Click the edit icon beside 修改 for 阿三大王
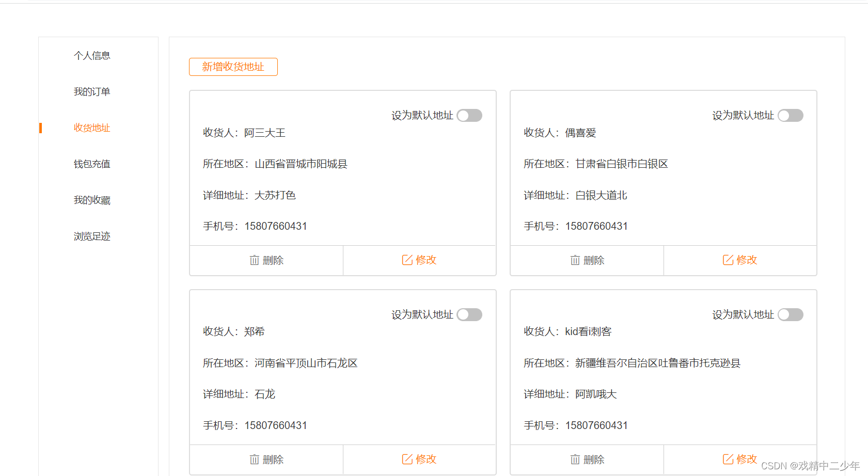868x476 pixels. pos(407,260)
